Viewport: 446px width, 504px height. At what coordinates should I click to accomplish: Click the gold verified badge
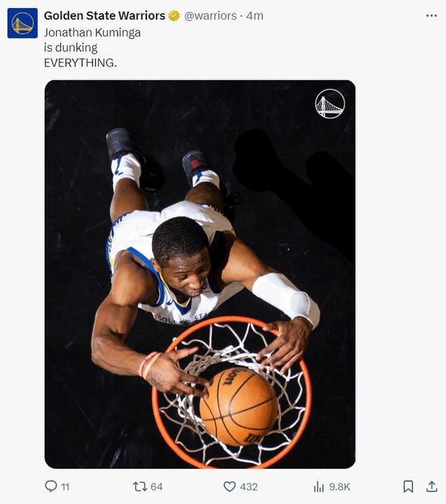174,16
